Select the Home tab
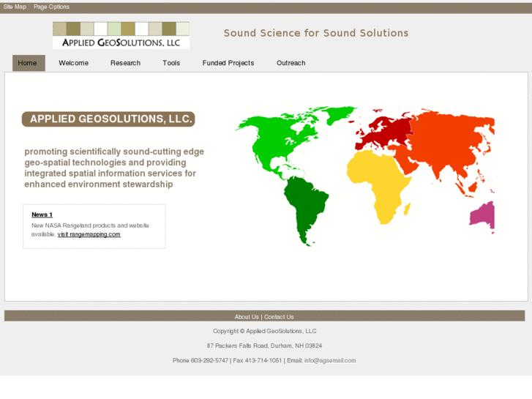 pyautogui.click(x=29, y=63)
